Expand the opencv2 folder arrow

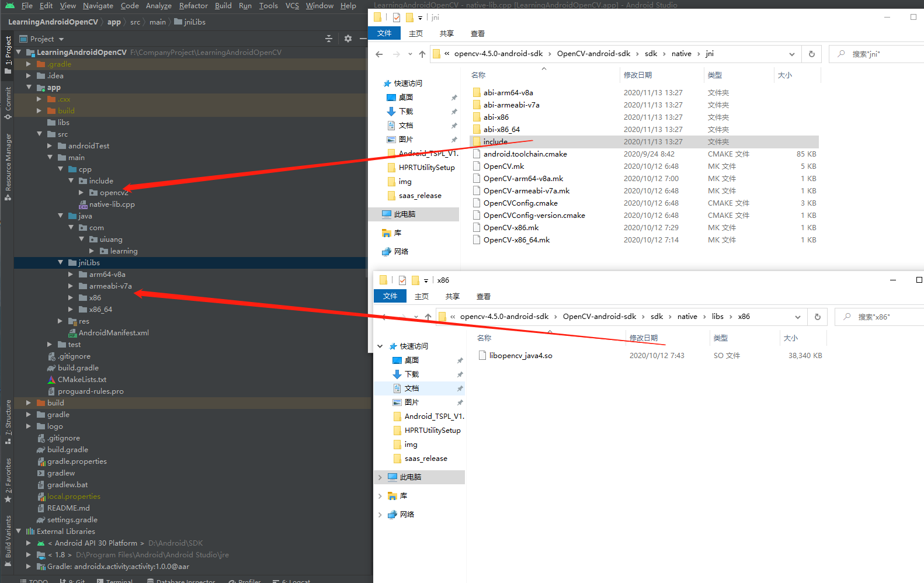(x=81, y=193)
